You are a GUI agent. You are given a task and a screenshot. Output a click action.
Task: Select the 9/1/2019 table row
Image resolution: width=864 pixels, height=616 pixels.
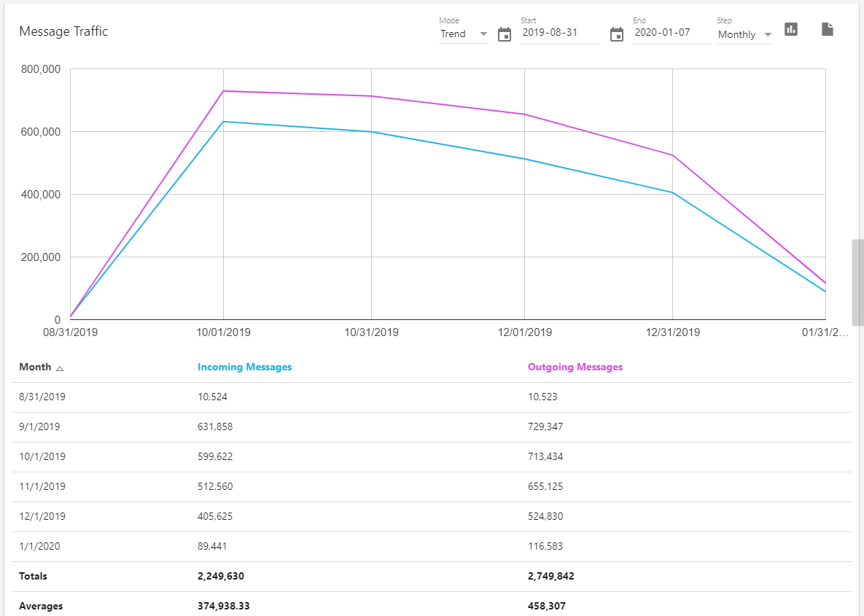(x=39, y=427)
